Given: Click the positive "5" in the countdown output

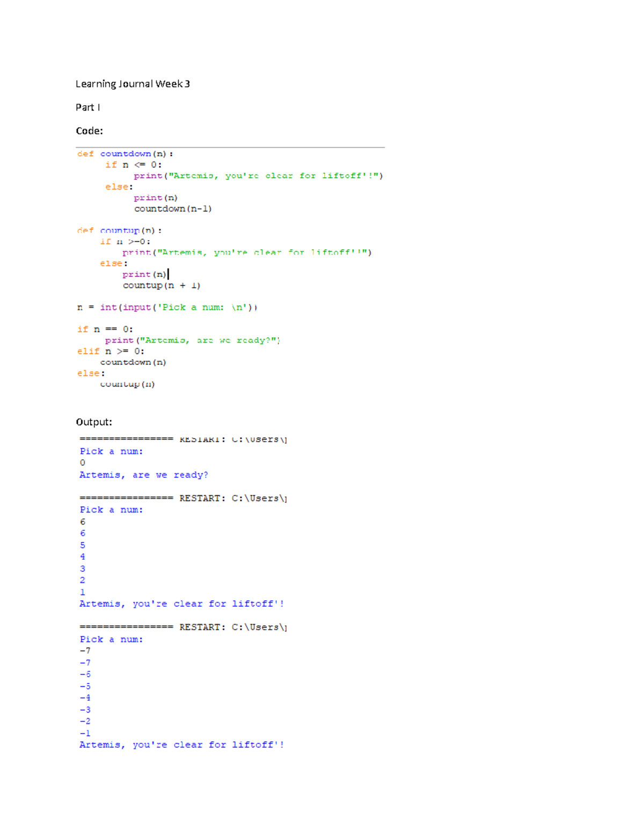Looking at the screenshot, I should 83,545.
